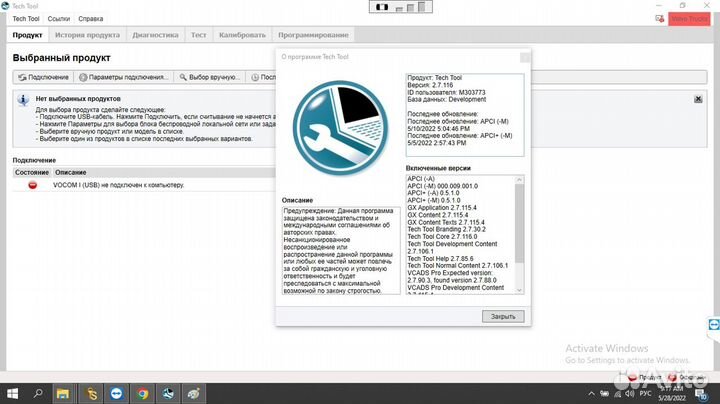Click the red VOCOM disconnected status icon
This screenshot has width=720, height=404.
coord(33,185)
